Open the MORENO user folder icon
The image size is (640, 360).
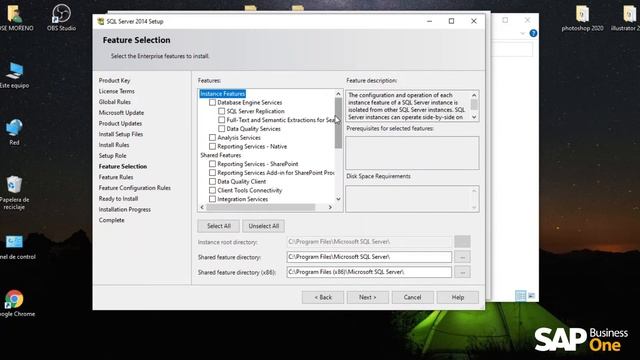click(x=15, y=17)
